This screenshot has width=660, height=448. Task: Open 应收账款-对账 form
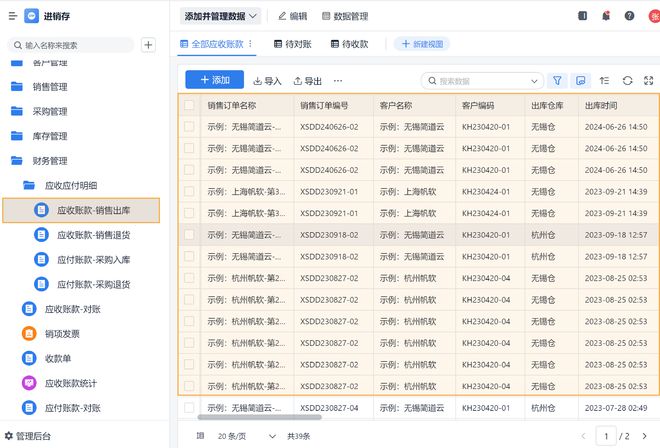pyautogui.click(x=72, y=309)
